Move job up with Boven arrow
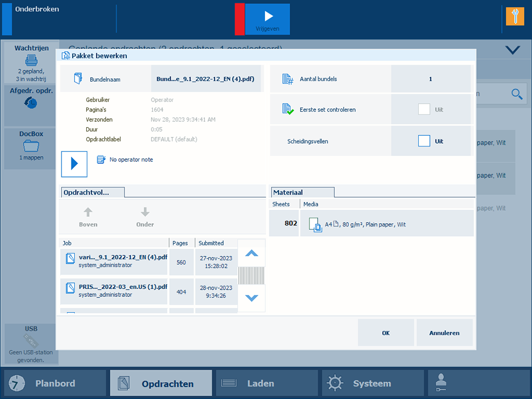532x399 pixels. [x=88, y=217]
